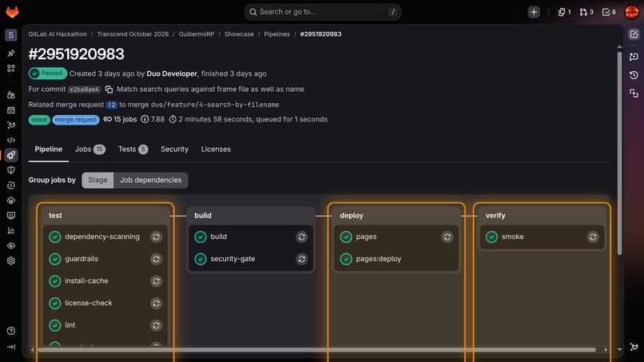This screenshot has width=644, height=362.
Task: Open the create new plus button
Action: coord(534,12)
